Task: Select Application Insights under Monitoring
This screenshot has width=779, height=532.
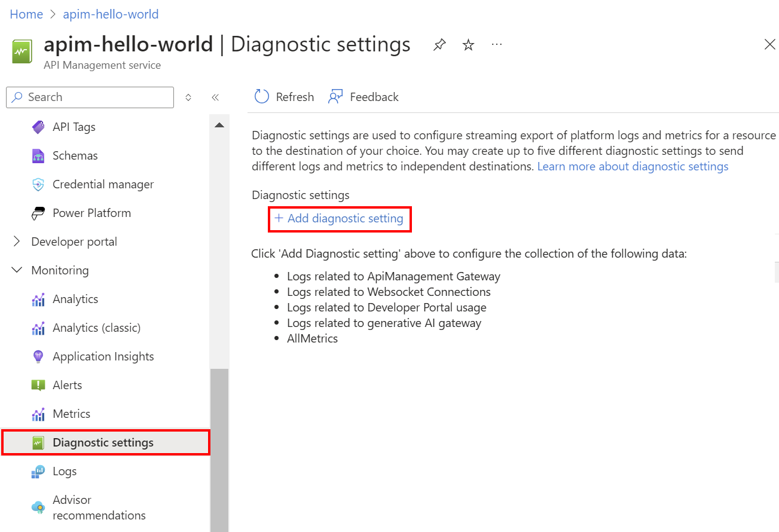Action: [103, 356]
